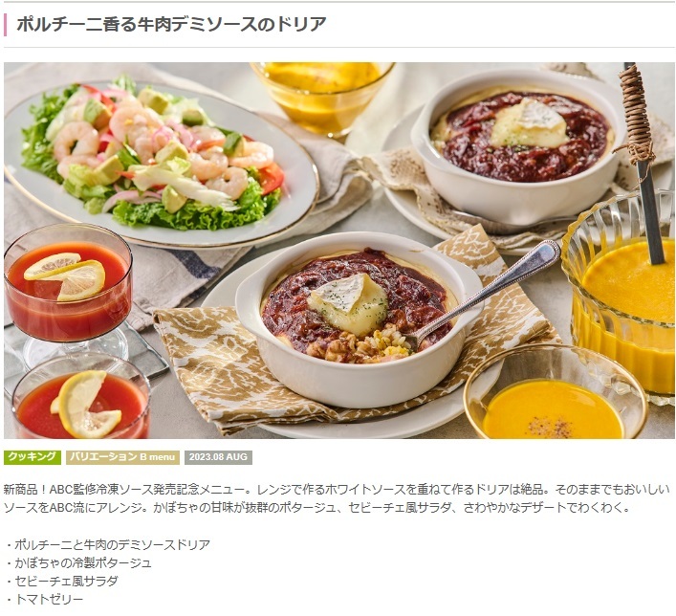Click the main doria meal photo

point(339,251)
